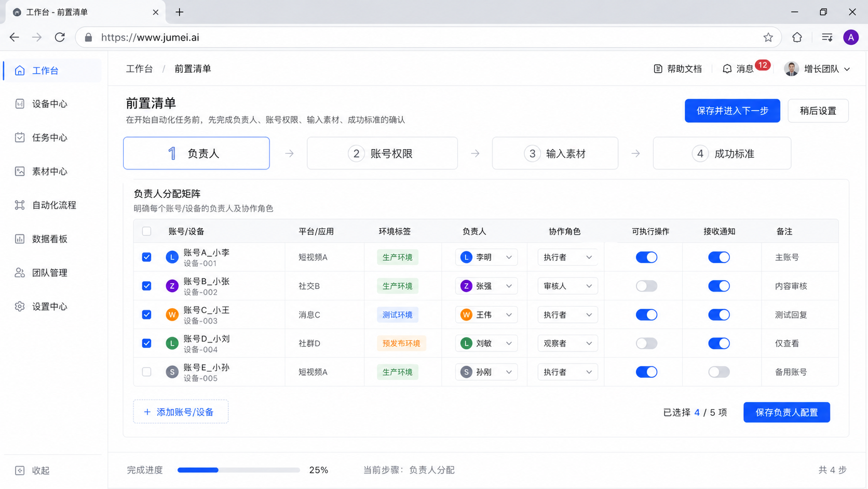Uncheck the 账号A_小李 row checkbox
868x489 pixels.
coord(147,257)
